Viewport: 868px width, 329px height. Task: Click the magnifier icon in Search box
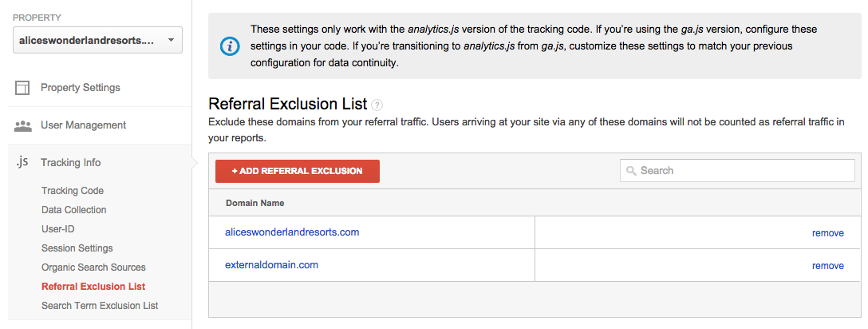tap(631, 171)
